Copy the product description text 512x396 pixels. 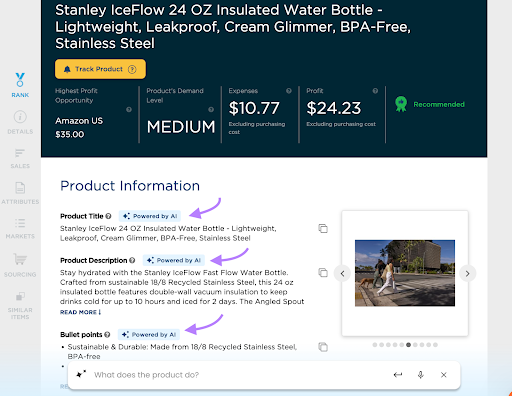(323, 272)
